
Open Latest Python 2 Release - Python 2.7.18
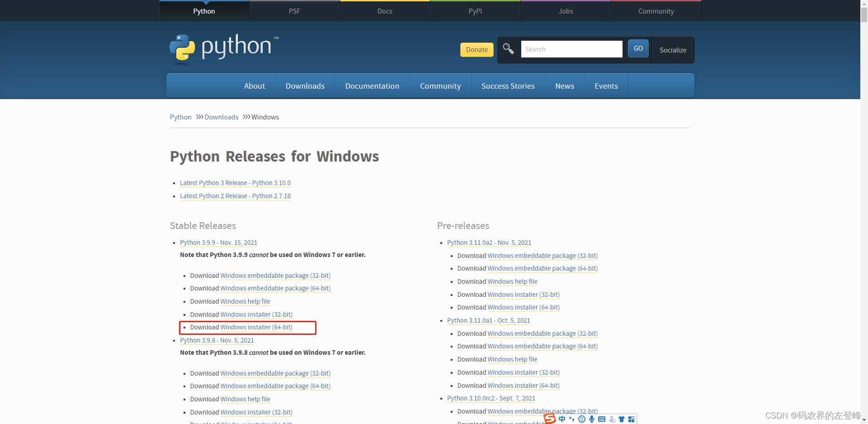click(x=235, y=196)
